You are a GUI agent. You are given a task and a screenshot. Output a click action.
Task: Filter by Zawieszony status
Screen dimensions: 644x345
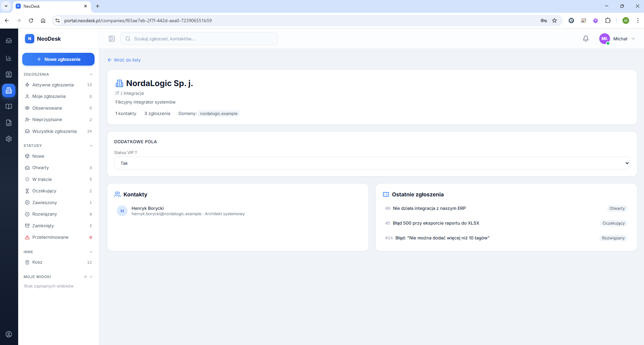click(x=58, y=202)
